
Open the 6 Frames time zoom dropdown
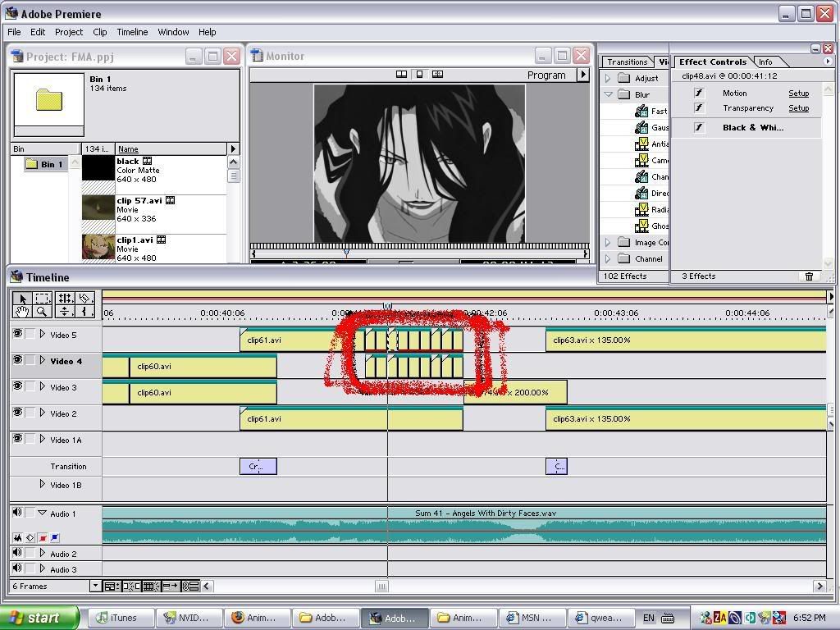95,586
